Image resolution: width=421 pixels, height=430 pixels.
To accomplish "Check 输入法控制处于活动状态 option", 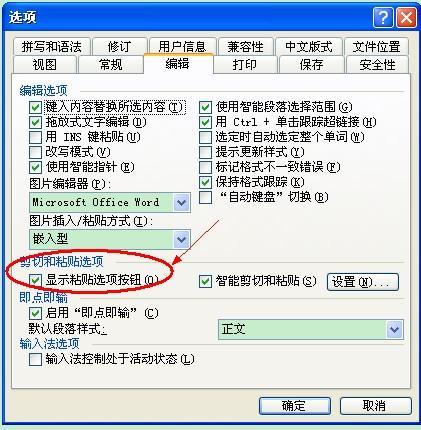I will click(x=35, y=360).
